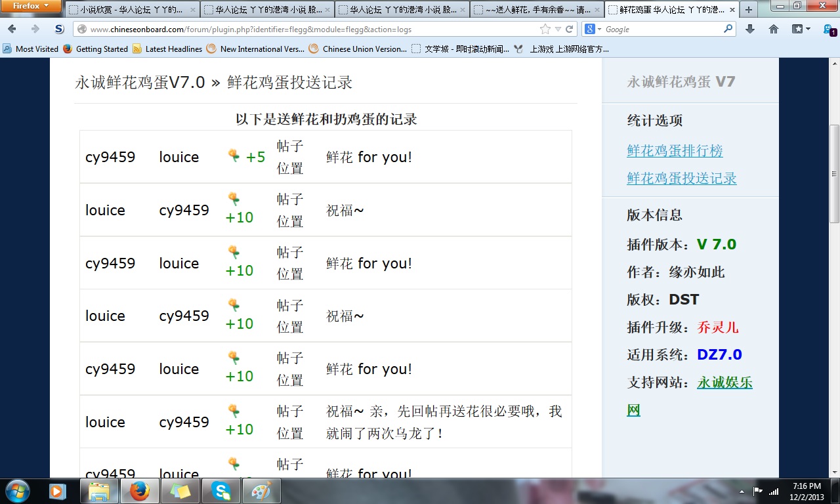Image resolution: width=840 pixels, height=504 pixels.
Task: Open Paint from the taskbar
Action: click(261, 491)
